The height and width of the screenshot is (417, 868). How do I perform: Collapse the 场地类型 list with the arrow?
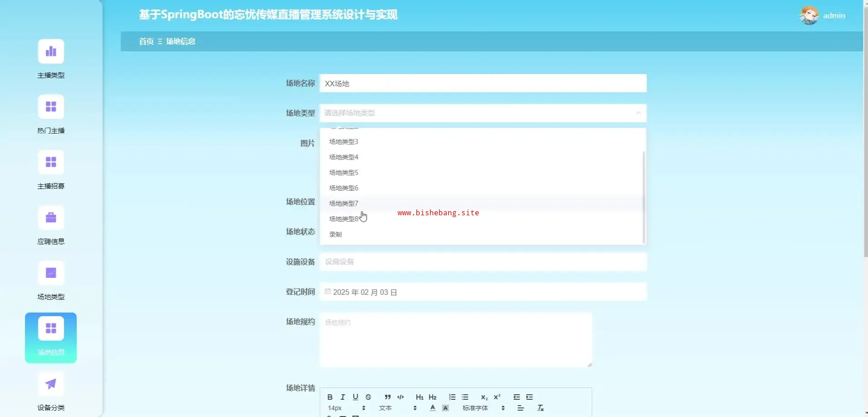click(x=638, y=113)
